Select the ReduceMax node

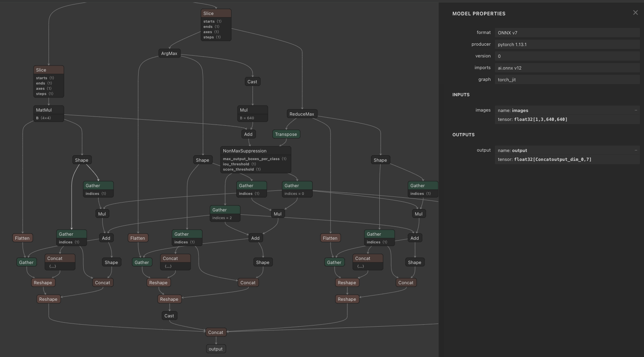301,114
